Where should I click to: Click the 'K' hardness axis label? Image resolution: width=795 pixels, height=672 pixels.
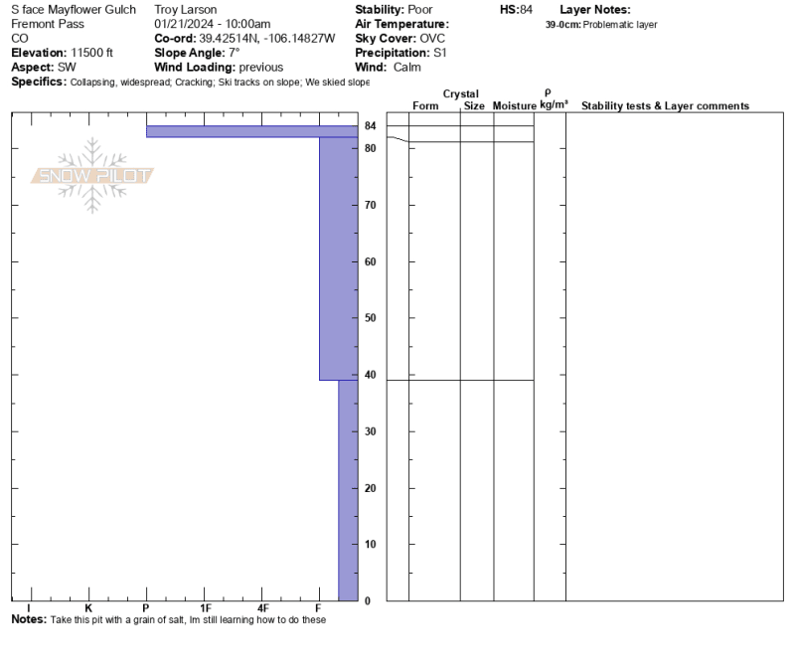(x=88, y=608)
